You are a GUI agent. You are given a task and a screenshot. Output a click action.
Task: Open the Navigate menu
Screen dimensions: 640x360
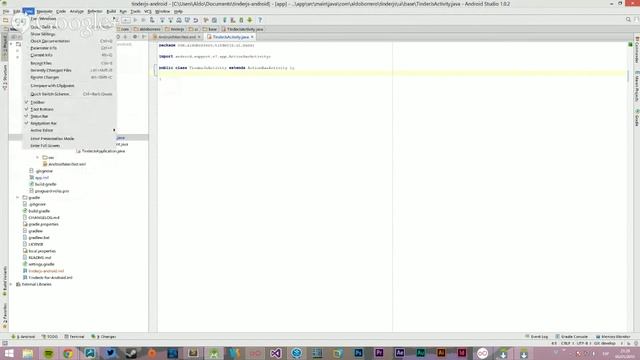tap(44, 11)
